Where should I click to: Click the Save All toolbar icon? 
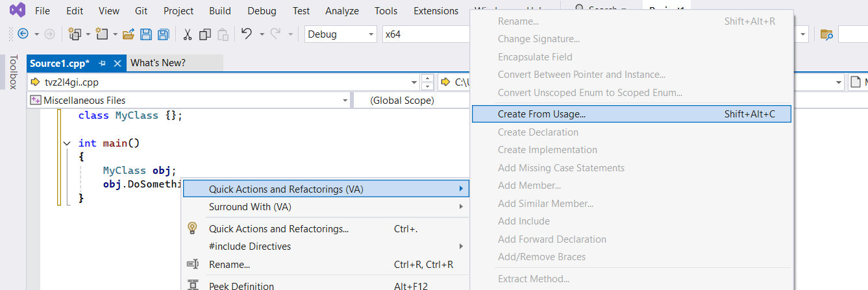click(x=163, y=34)
